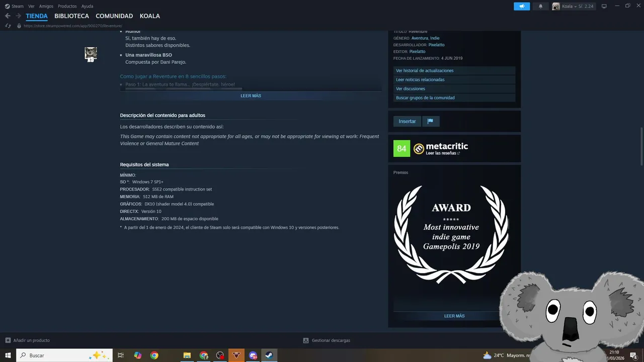Open the Steam announcements megaphone button

coord(522,6)
